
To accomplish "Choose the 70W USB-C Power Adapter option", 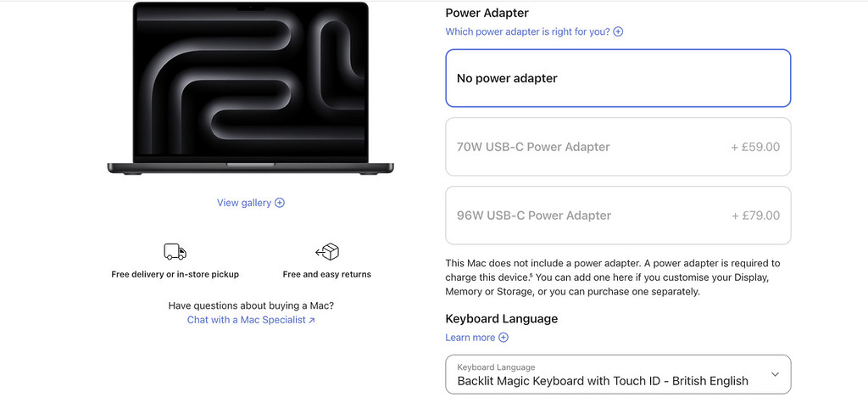I will coord(618,147).
